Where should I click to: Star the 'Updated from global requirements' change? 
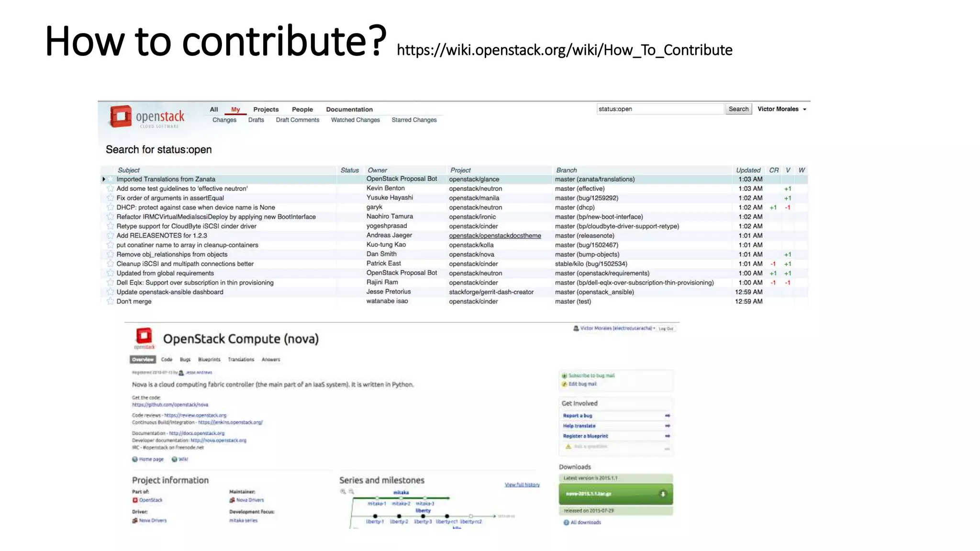(111, 273)
